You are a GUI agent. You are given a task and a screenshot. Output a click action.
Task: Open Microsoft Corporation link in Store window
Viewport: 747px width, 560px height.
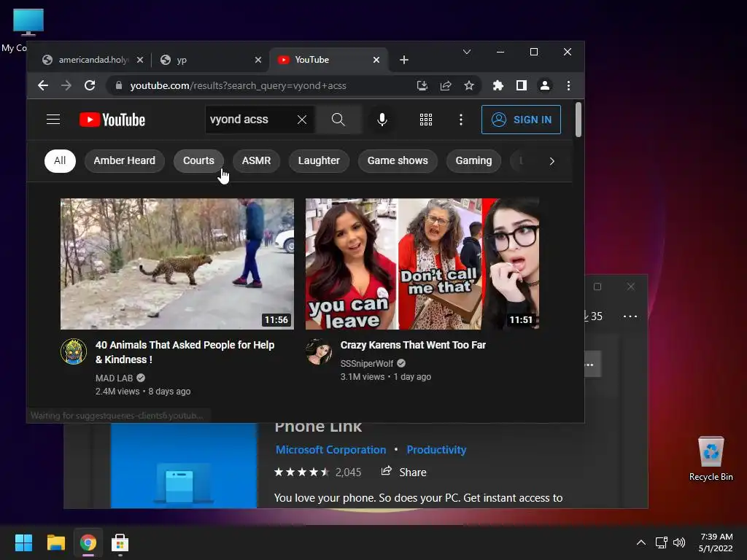(330, 449)
